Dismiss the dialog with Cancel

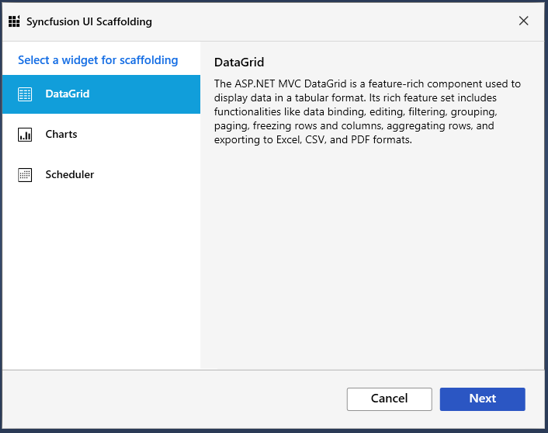point(389,399)
